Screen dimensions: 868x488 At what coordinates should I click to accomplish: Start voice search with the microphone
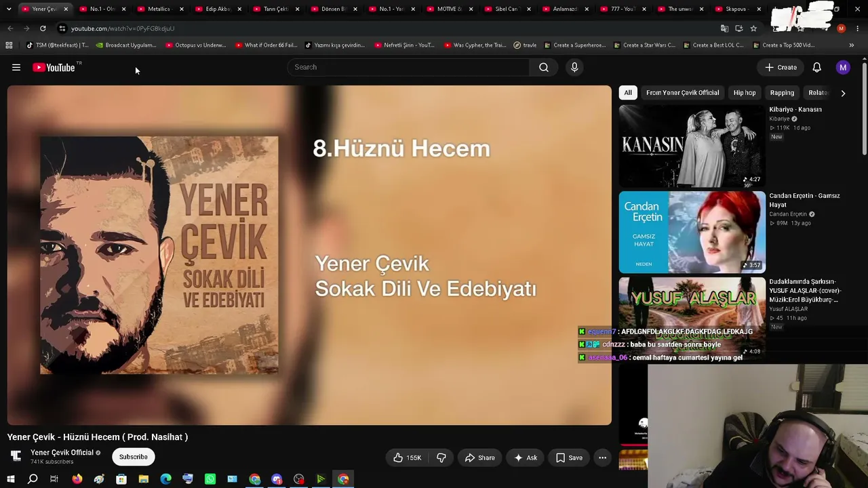[574, 67]
